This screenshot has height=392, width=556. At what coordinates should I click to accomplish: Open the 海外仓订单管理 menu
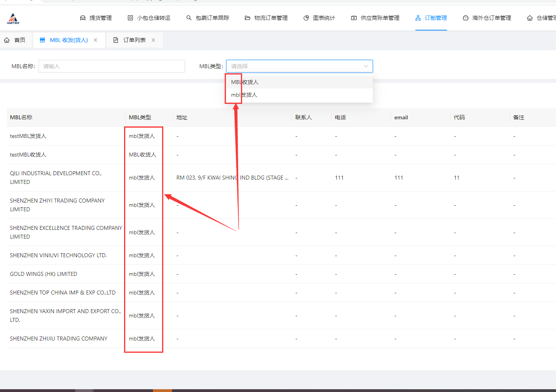[487, 18]
